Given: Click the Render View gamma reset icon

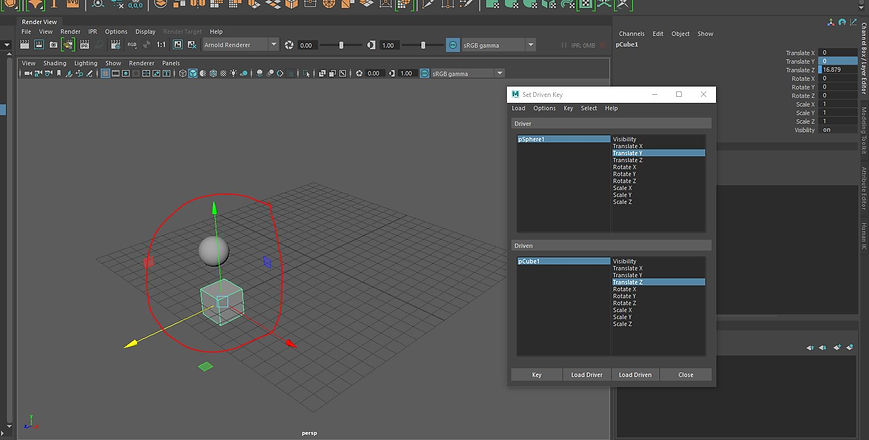Looking at the screenshot, I should pyautogui.click(x=371, y=45).
